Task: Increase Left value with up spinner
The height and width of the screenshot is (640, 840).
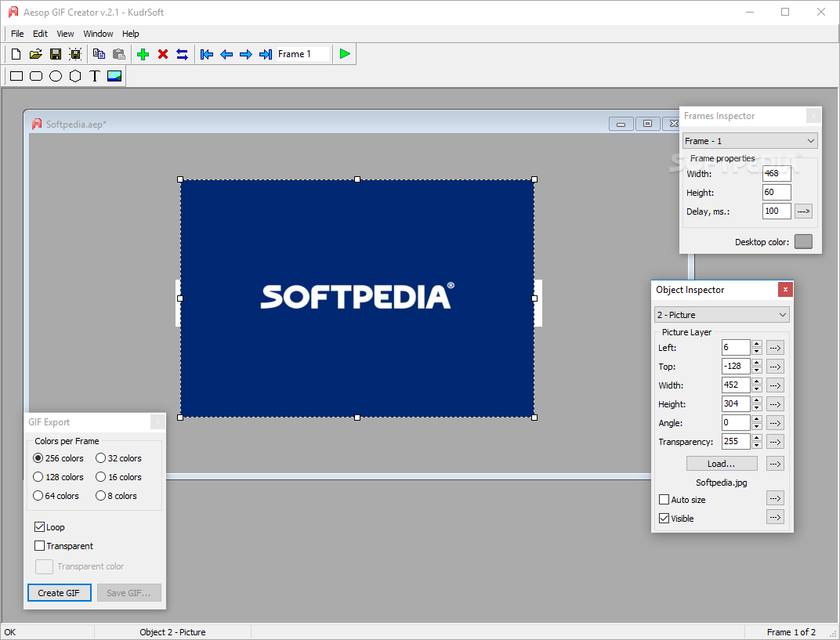Action: point(756,344)
